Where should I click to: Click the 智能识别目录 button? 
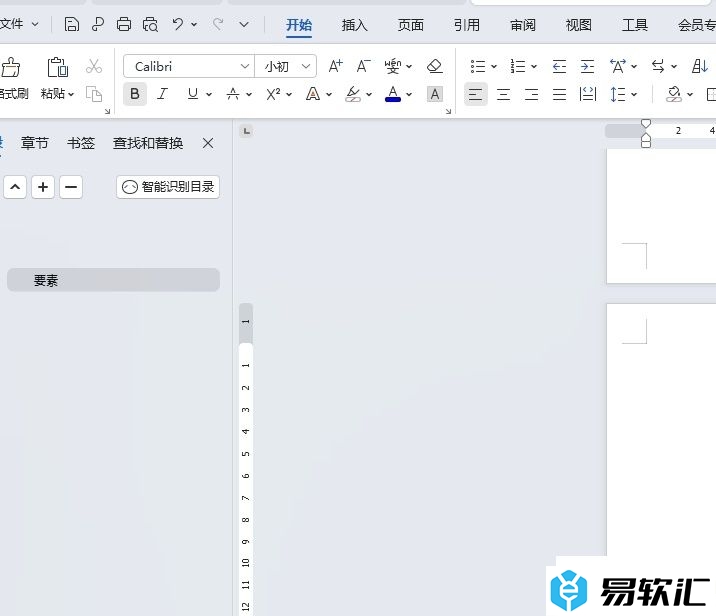[x=168, y=187]
